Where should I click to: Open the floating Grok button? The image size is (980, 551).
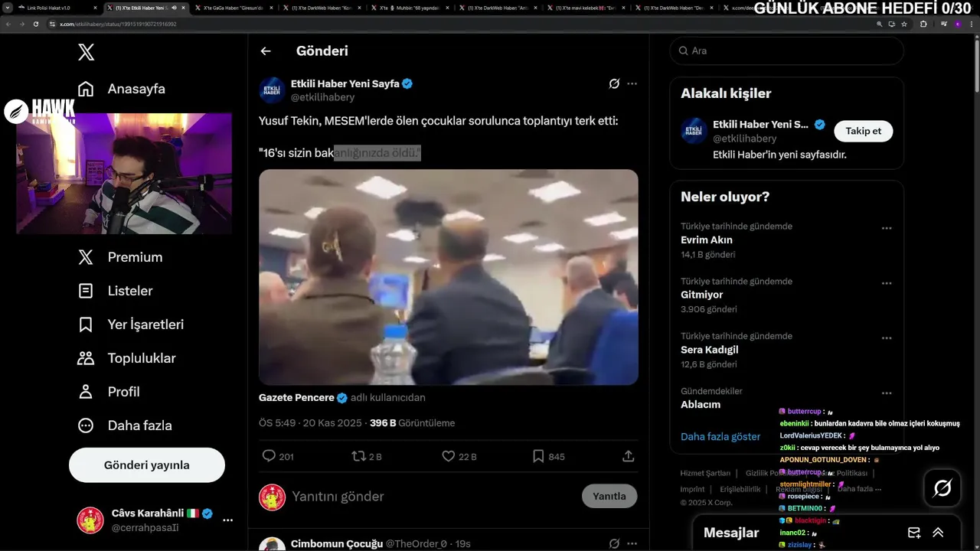tap(942, 487)
